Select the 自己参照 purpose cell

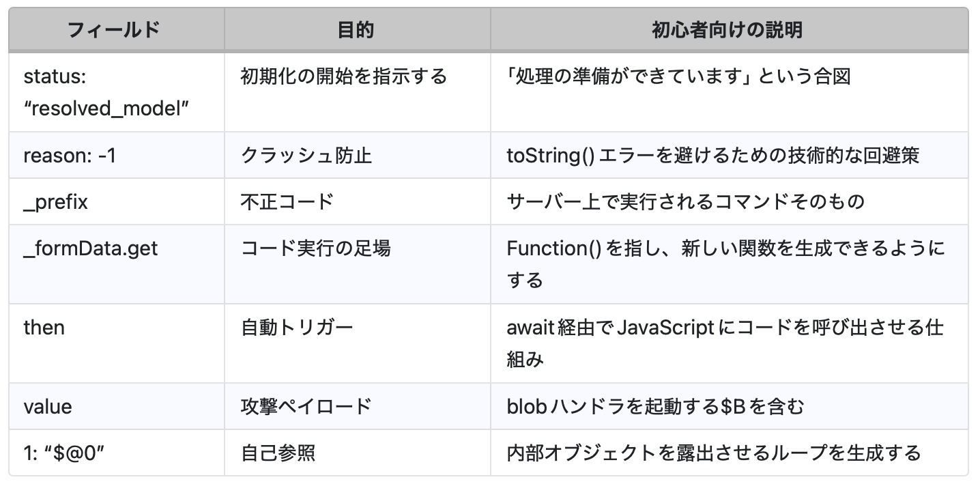[278, 453]
